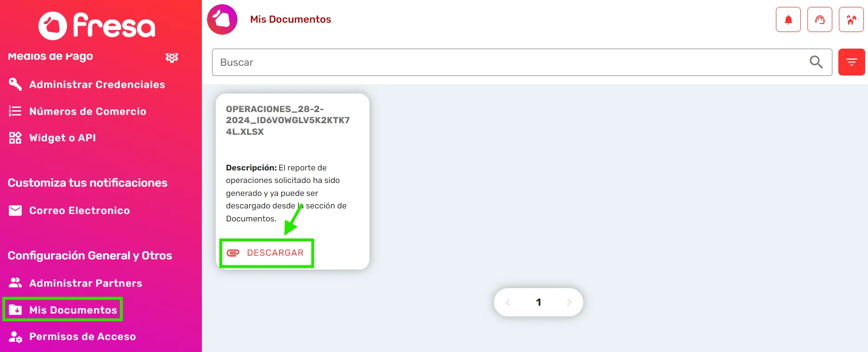The width and height of the screenshot is (868, 352).
Task: Click the list icon for Números de Comercio
Action: (15, 111)
